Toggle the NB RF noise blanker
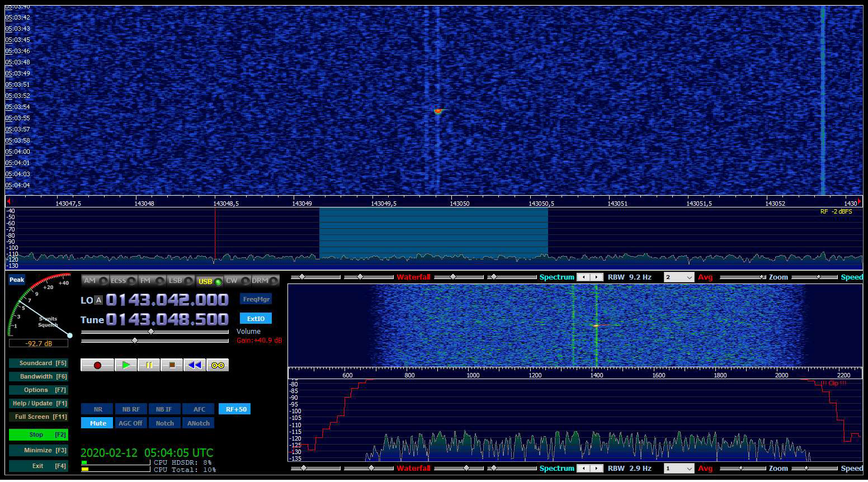This screenshot has height=482, width=868. point(131,409)
